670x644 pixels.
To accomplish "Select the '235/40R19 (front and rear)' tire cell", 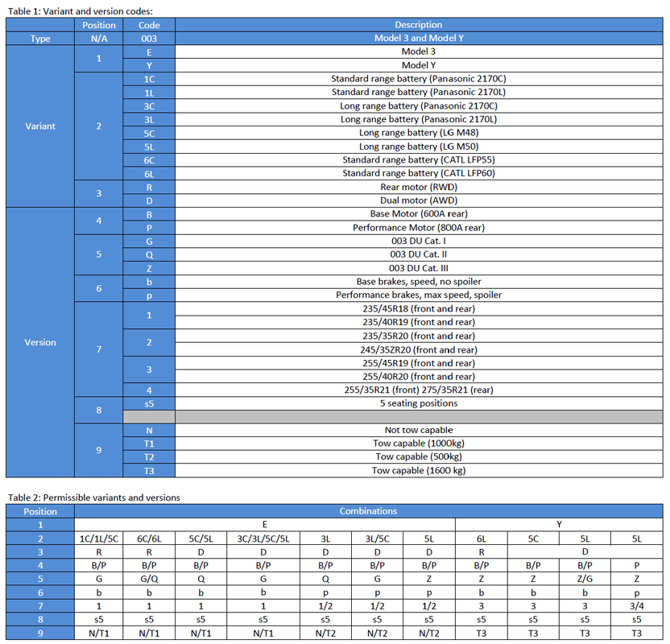I will click(419, 322).
